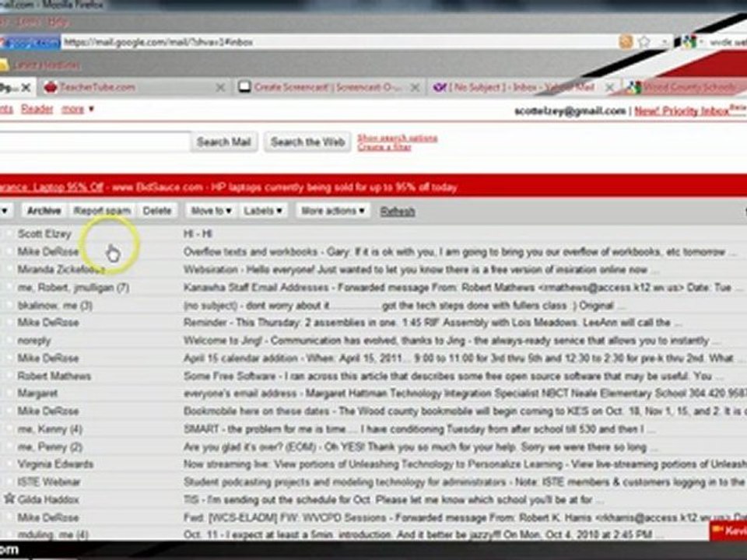Click the Search the Web button

(x=308, y=142)
